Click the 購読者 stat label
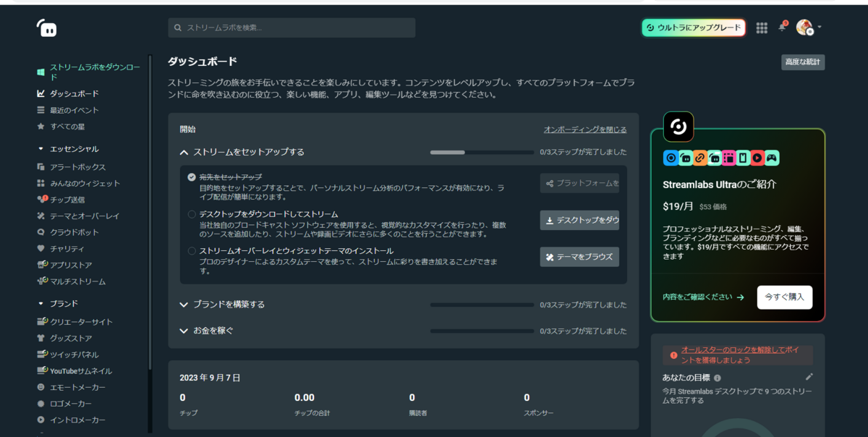Image resolution: width=868 pixels, height=437 pixels. point(418,413)
